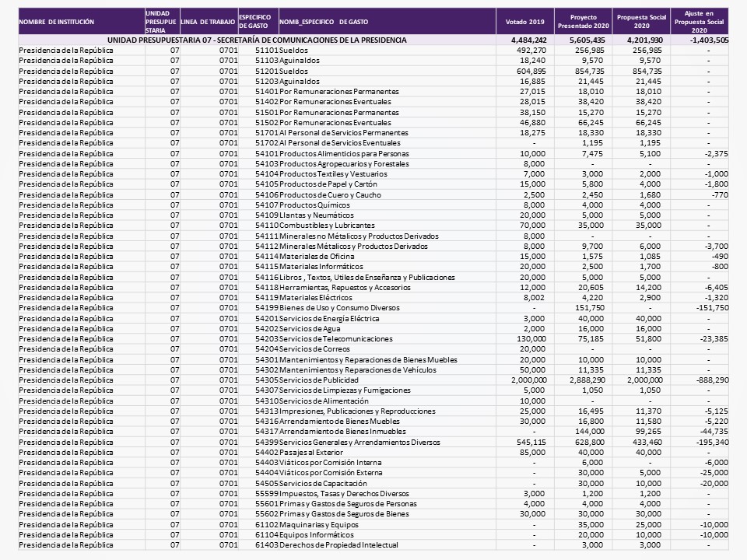Click the Unidad Presupuestaria 07 title row
This screenshot has width=747, height=560.
point(257,40)
